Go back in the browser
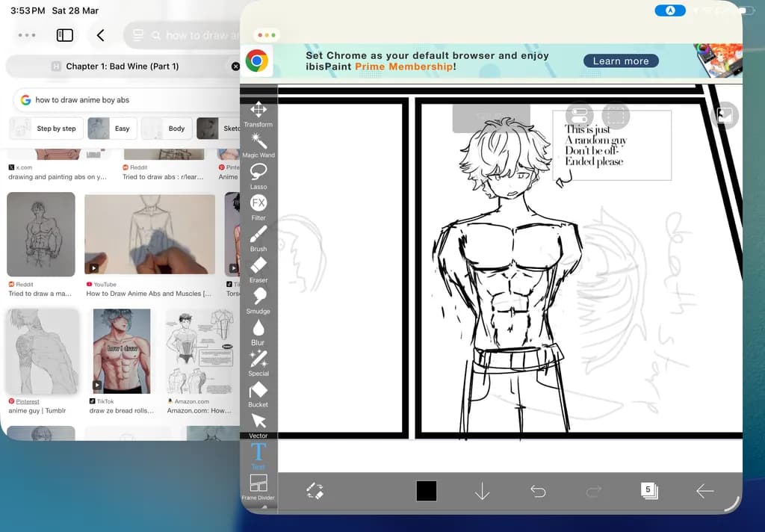765x532 pixels. 101,35
